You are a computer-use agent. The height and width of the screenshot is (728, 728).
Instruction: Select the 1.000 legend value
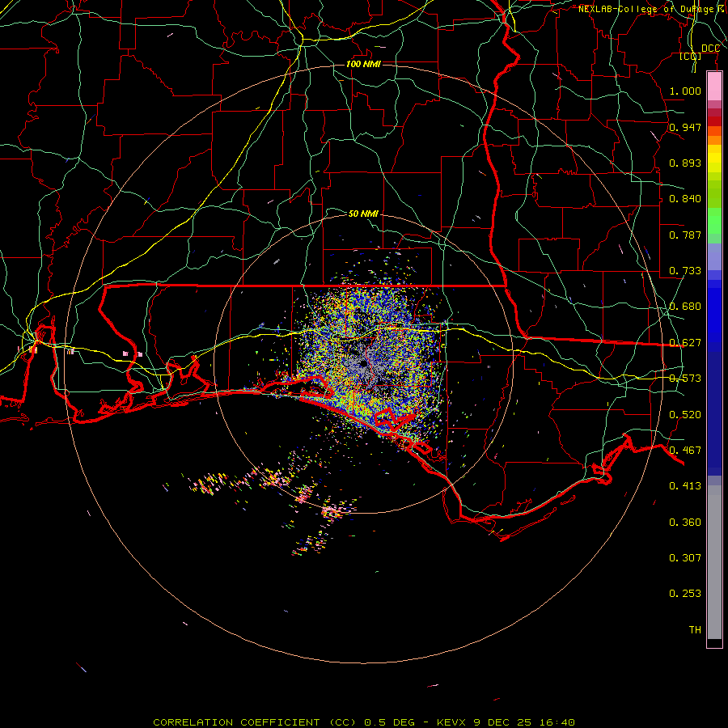click(x=685, y=91)
